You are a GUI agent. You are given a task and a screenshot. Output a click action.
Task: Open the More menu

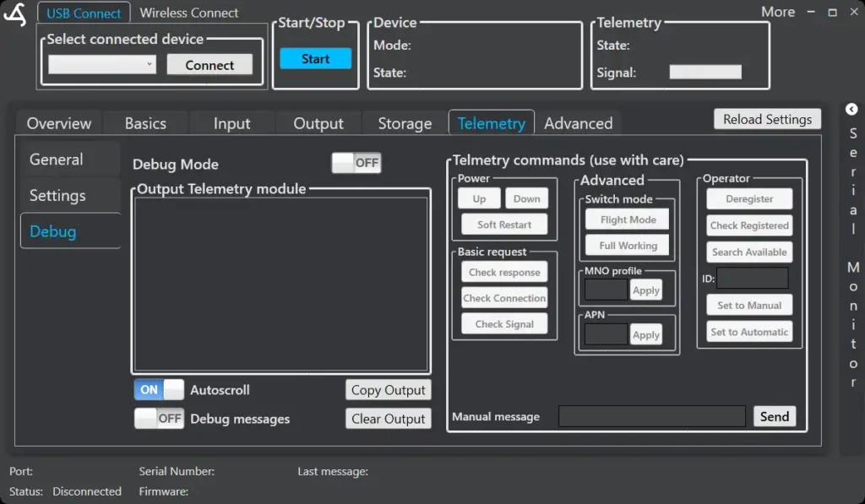(x=777, y=12)
